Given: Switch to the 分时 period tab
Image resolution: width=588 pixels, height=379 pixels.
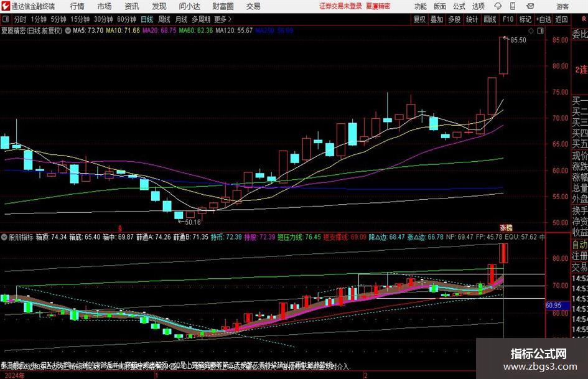Looking at the screenshot, I should (21, 19).
